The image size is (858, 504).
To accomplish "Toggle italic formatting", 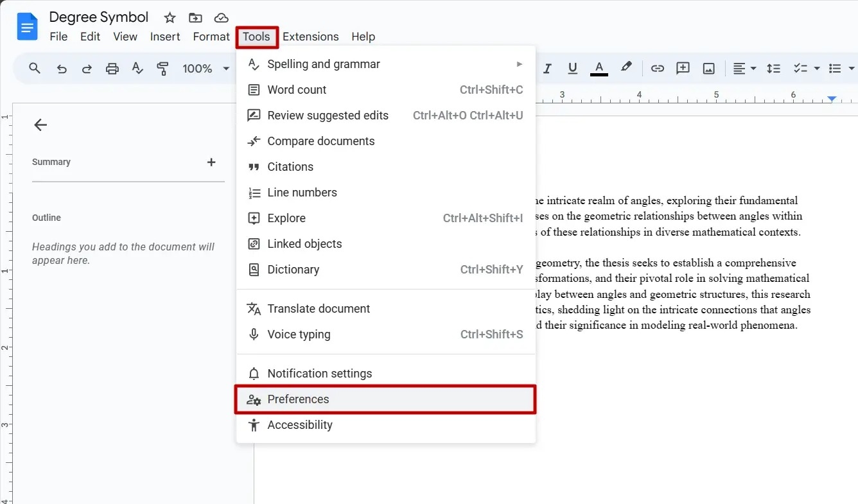I will (x=547, y=68).
